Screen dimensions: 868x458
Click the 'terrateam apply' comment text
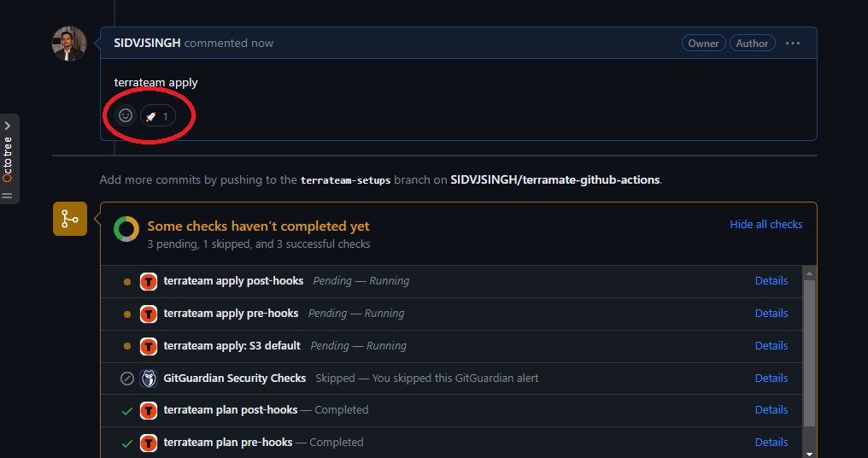tap(155, 83)
